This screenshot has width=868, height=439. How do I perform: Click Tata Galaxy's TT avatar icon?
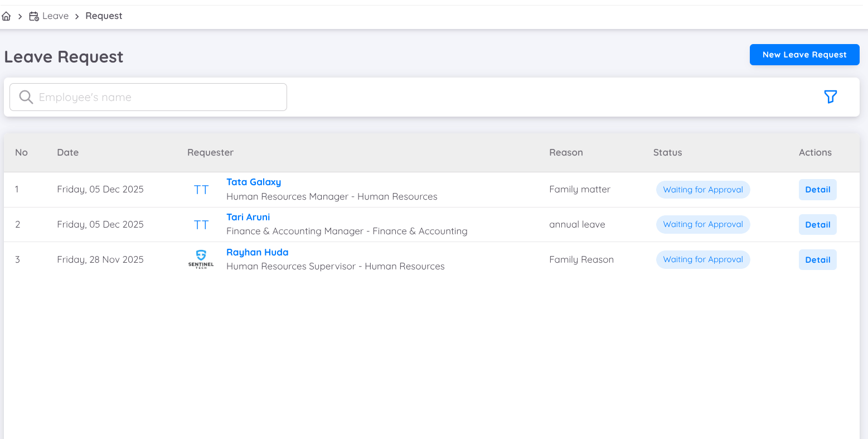pyautogui.click(x=201, y=189)
